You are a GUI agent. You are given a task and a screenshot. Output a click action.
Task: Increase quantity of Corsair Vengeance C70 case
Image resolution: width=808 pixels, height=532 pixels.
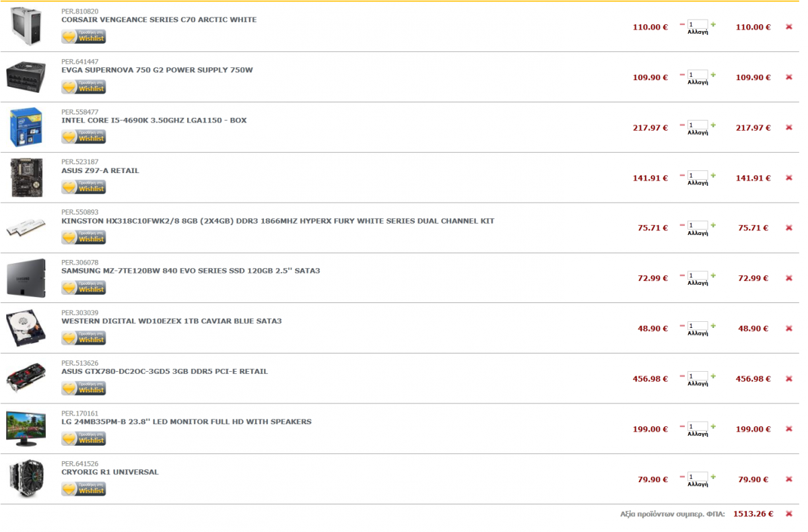tap(713, 24)
